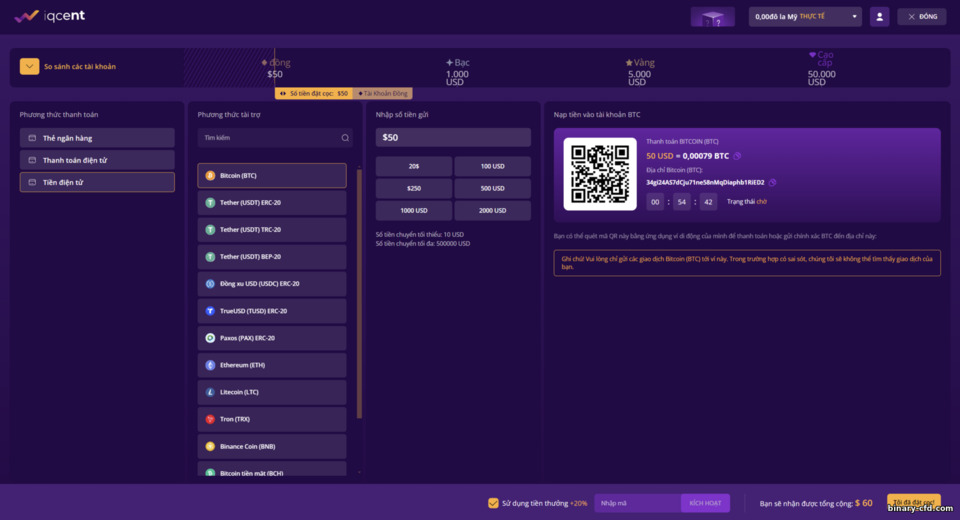This screenshot has width=960, height=520.
Task: Click the card icon beside Thẻ ngân hàng
Action: [32, 138]
